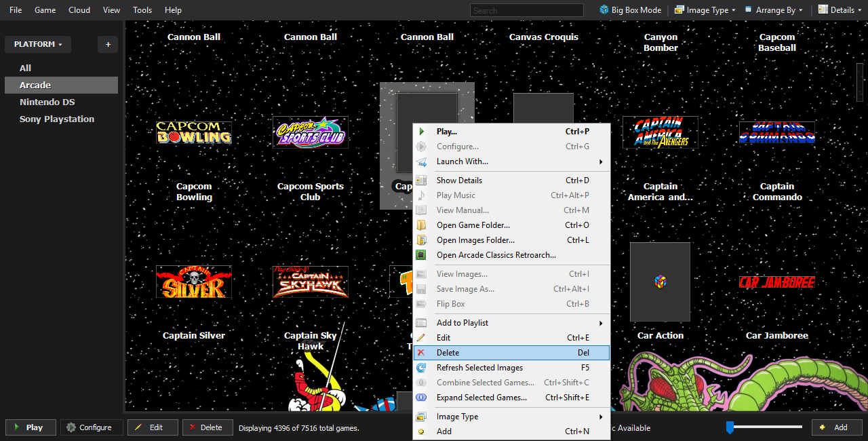Click the folder icon beside Open Game Folder...

pyautogui.click(x=421, y=225)
